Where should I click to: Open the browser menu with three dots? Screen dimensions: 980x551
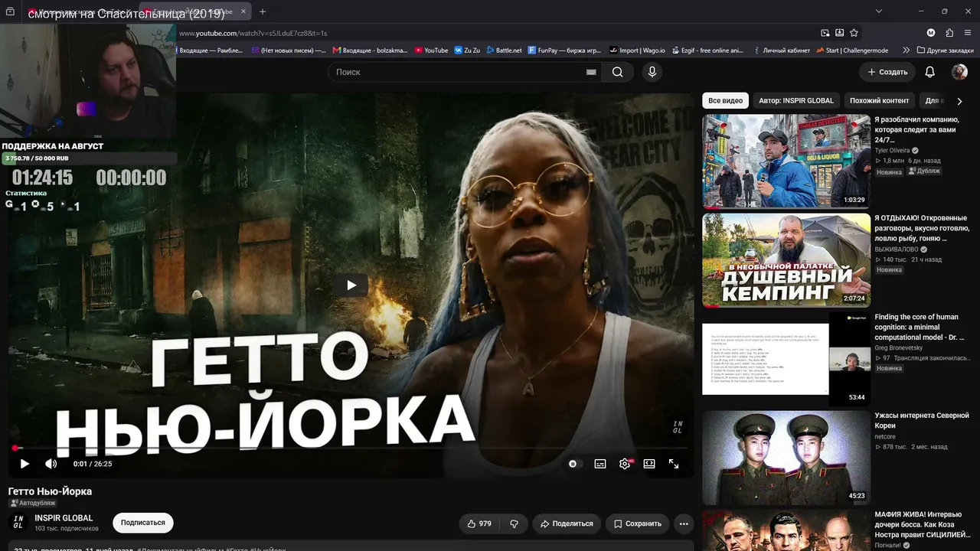[969, 33]
